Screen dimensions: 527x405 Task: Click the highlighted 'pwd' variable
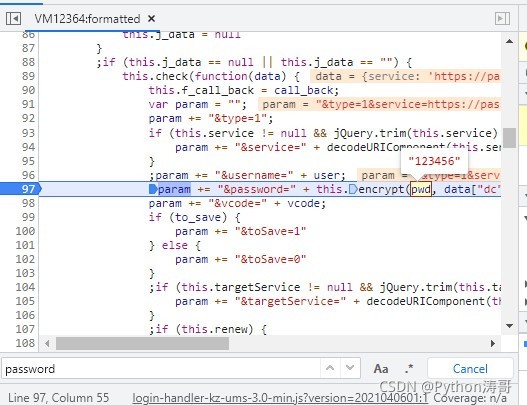(x=421, y=189)
